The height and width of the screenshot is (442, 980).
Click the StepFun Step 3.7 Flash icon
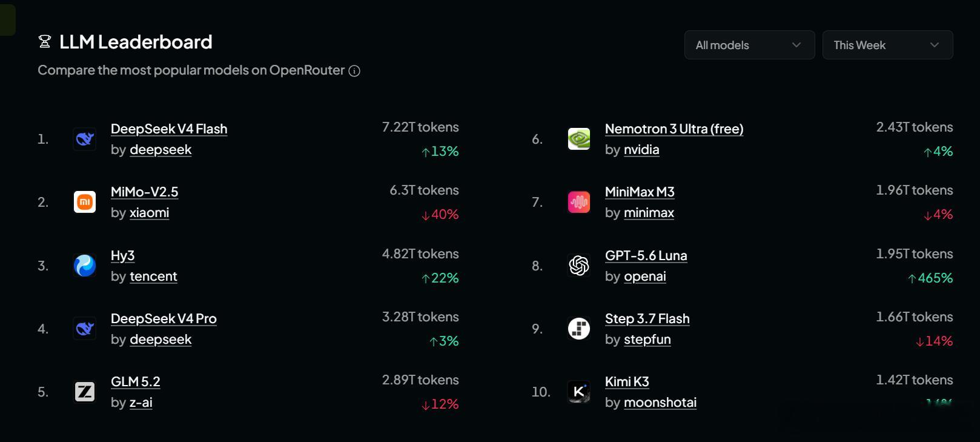(579, 329)
